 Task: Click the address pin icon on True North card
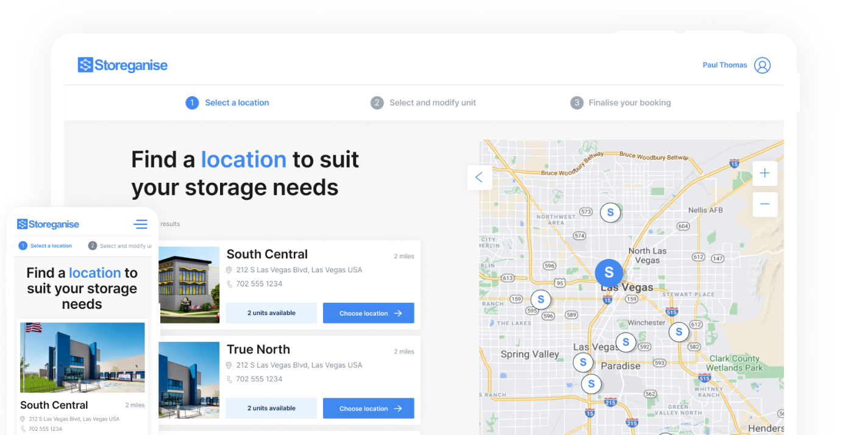(229, 366)
